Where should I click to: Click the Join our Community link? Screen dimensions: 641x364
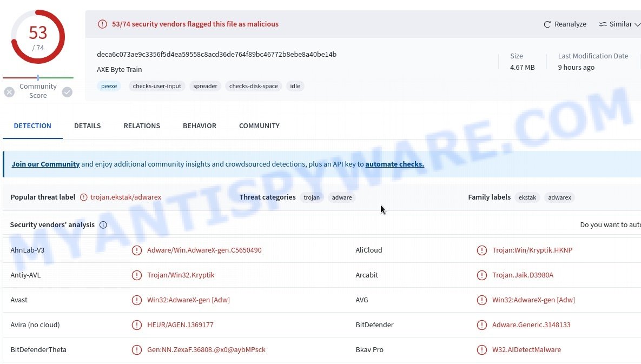46,164
